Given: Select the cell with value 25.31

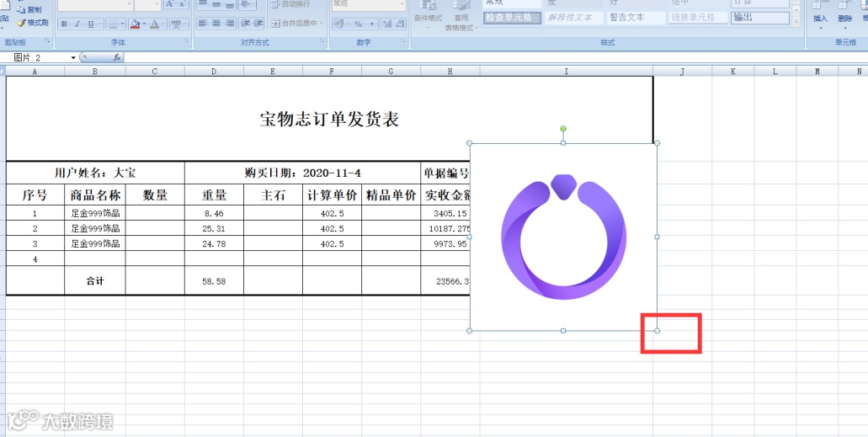Looking at the screenshot, I should click(x=214, y=228).
